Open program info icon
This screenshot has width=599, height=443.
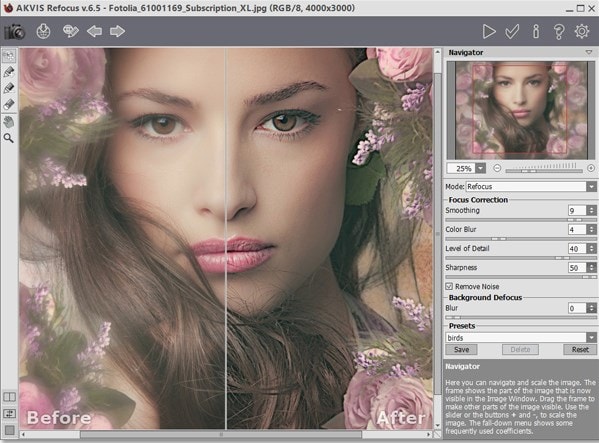(x=536, y=32)
